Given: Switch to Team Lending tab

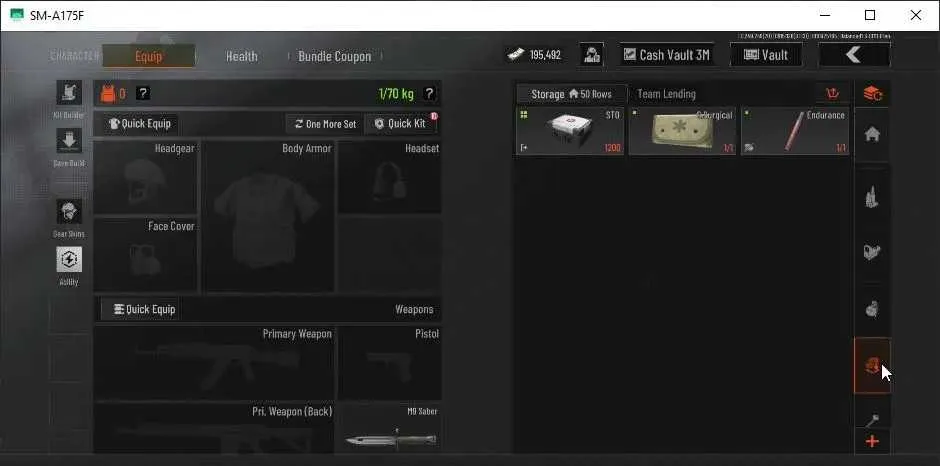Looking at the screenshot, I should 667,94.
